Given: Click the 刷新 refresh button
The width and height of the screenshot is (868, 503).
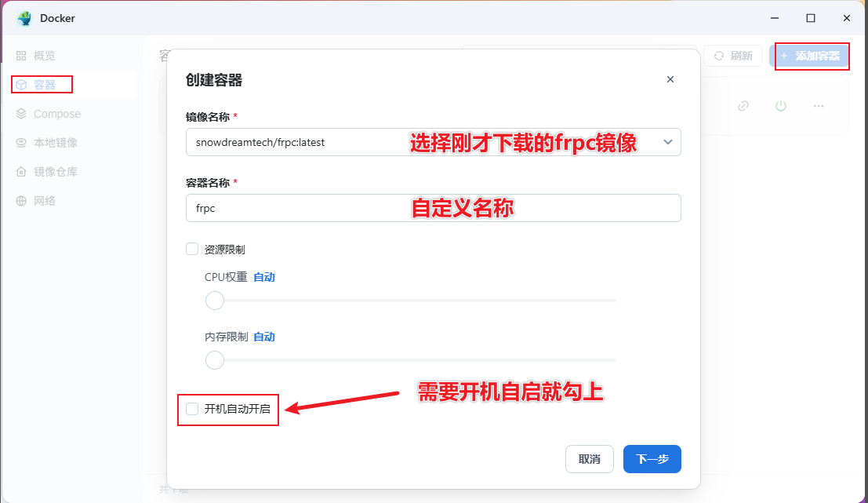Looking at the screenshot, I should click(x=733, y=56).
